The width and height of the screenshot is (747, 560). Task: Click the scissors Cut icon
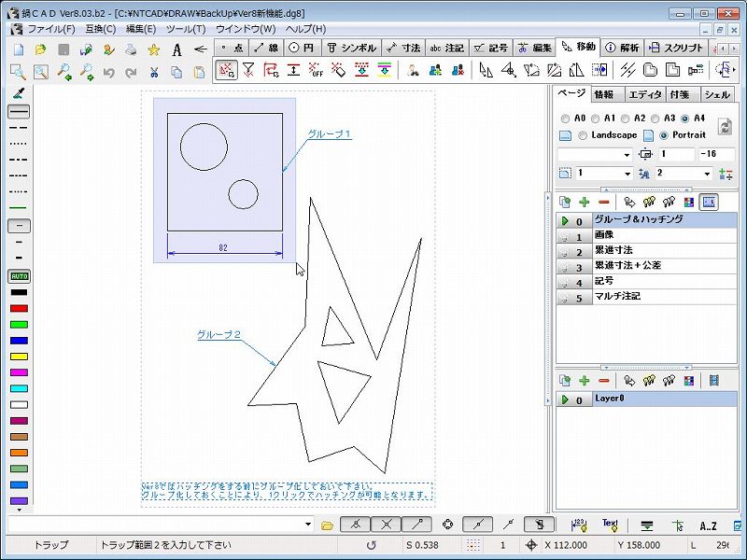[153, 72]
